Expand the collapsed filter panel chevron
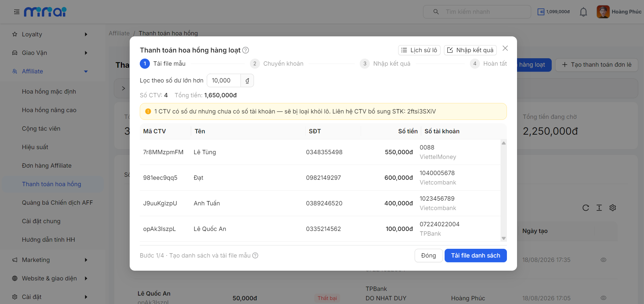Image resolution: width=644 pixels, height=304 pixels. pyautogui.click(x=123, y=88)
